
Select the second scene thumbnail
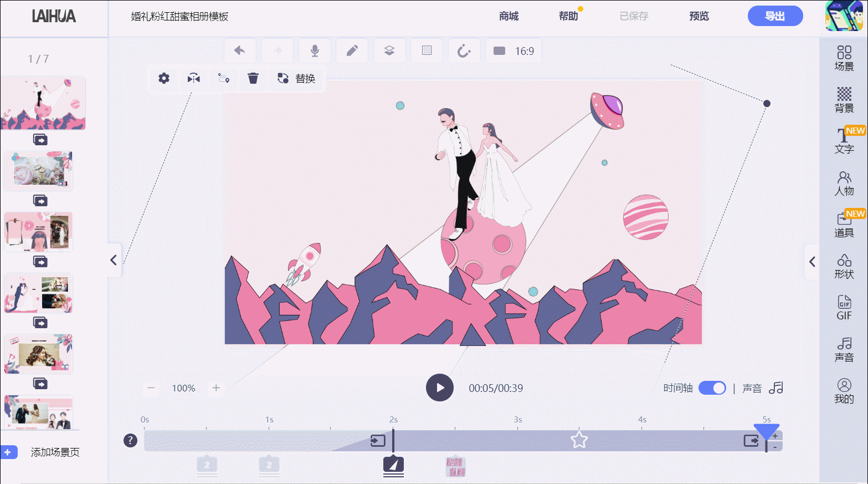38,170
